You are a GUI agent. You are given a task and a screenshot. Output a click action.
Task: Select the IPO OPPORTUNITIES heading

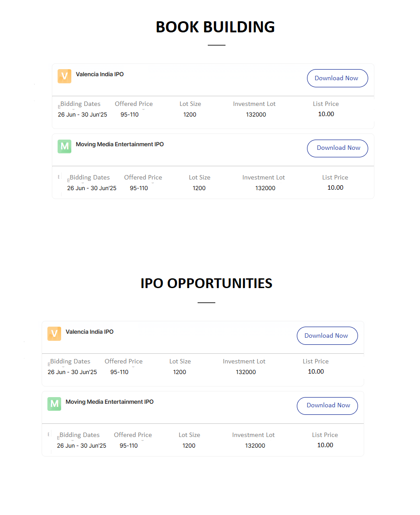pyautogui.click(x=206, y=284)
